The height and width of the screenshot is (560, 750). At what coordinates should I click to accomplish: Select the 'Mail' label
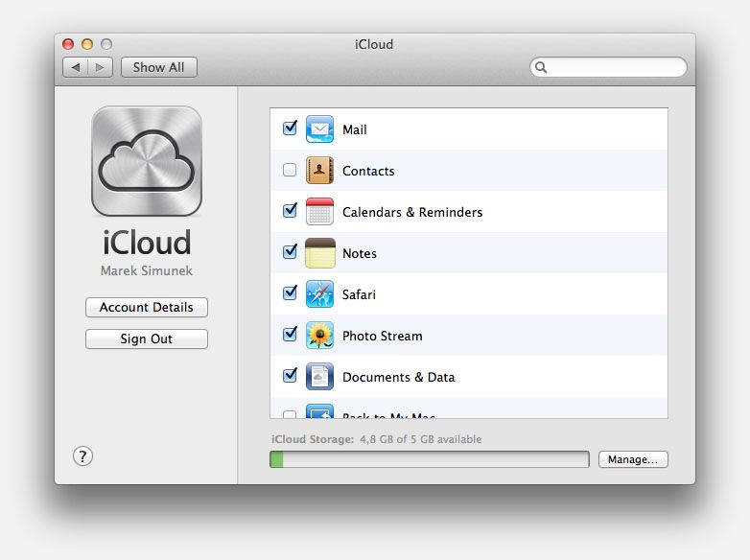coord(355,129)
